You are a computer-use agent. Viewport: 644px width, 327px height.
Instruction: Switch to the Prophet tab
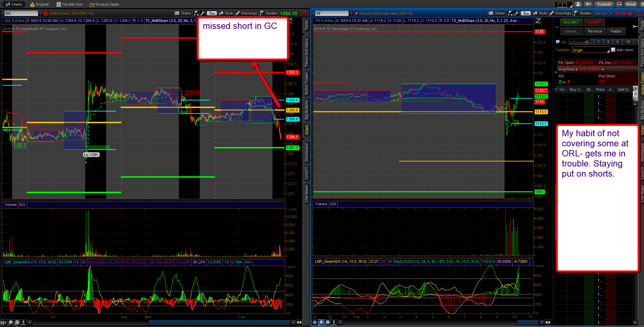point(39,4)
